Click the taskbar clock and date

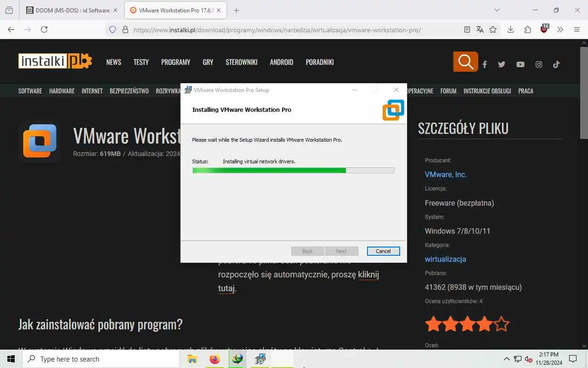pos(548,359)
